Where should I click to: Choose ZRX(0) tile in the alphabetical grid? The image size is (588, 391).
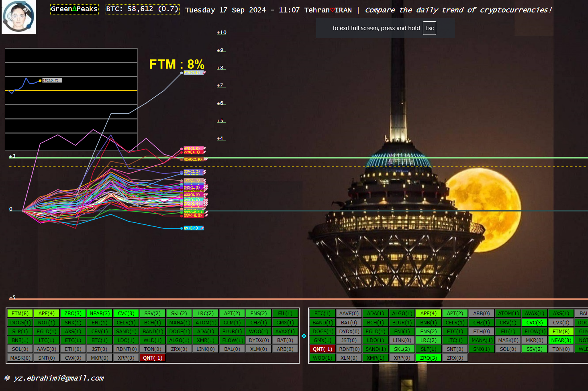(x=455, y=358)
